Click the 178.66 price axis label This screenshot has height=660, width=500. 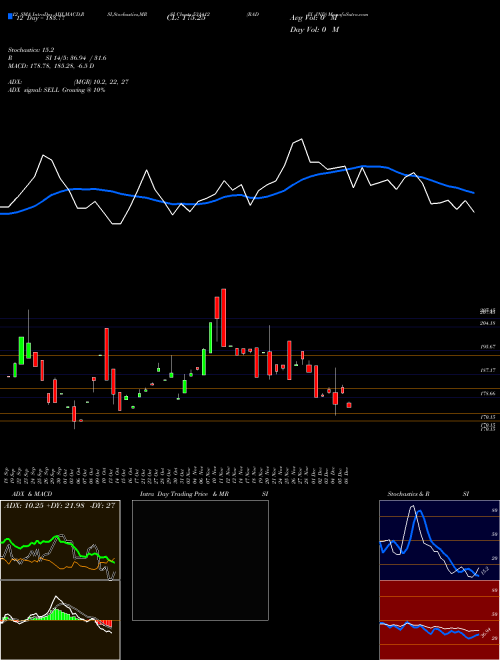[487, 393]
